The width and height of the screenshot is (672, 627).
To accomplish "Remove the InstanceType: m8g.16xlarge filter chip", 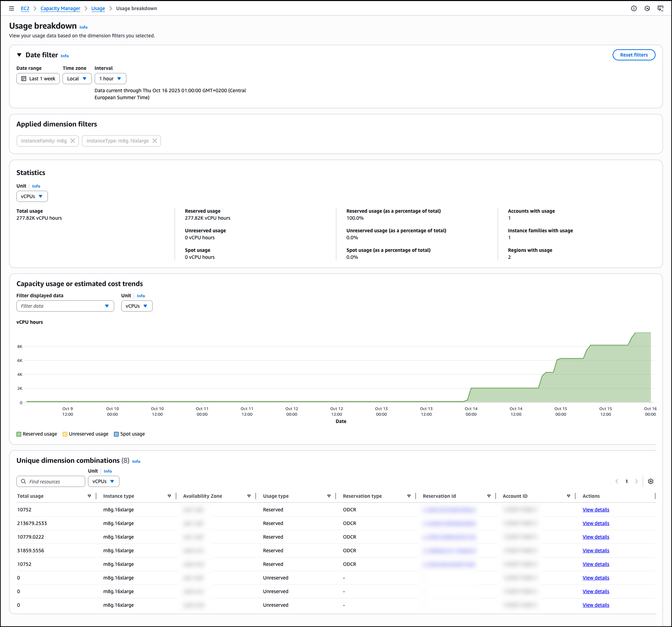I will tap(155, 141).
